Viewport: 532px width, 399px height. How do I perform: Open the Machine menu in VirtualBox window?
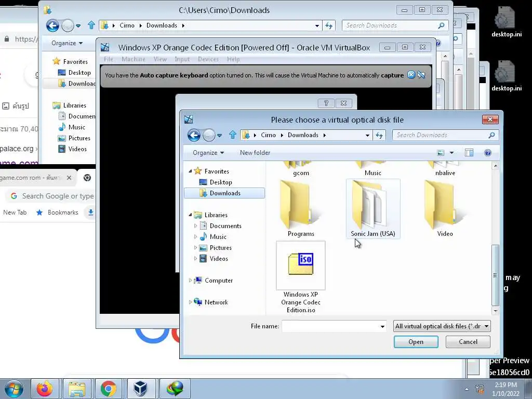click(x=134, y=59)
